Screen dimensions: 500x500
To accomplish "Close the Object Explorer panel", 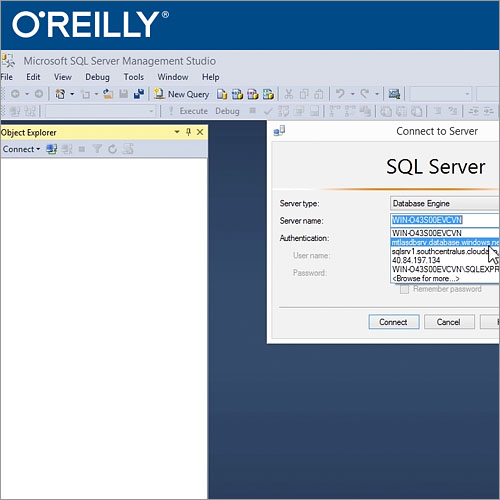I will tap(200, 132).
